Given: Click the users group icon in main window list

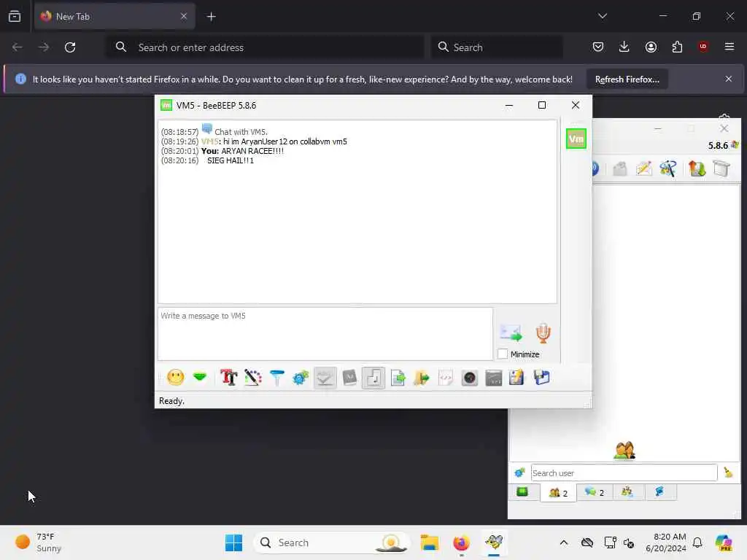Looking at the screenshot, I should pyautogui.click(x=624, y=451).
